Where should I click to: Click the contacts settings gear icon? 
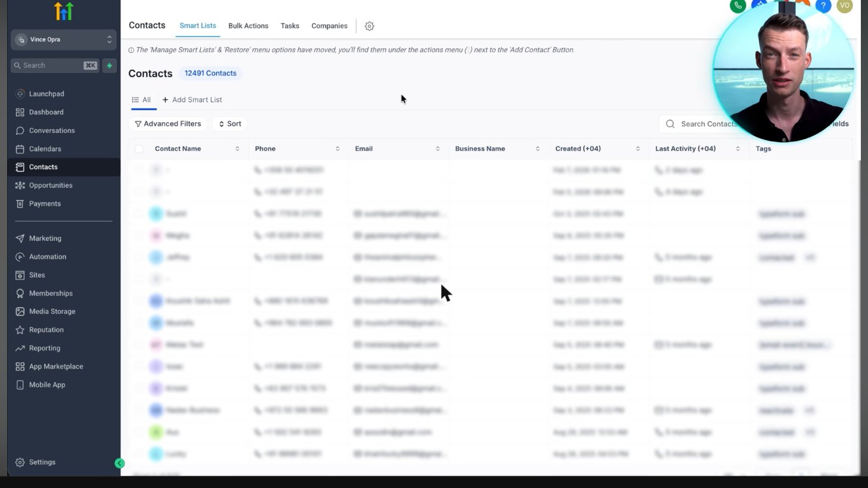[x=369, y=26]
